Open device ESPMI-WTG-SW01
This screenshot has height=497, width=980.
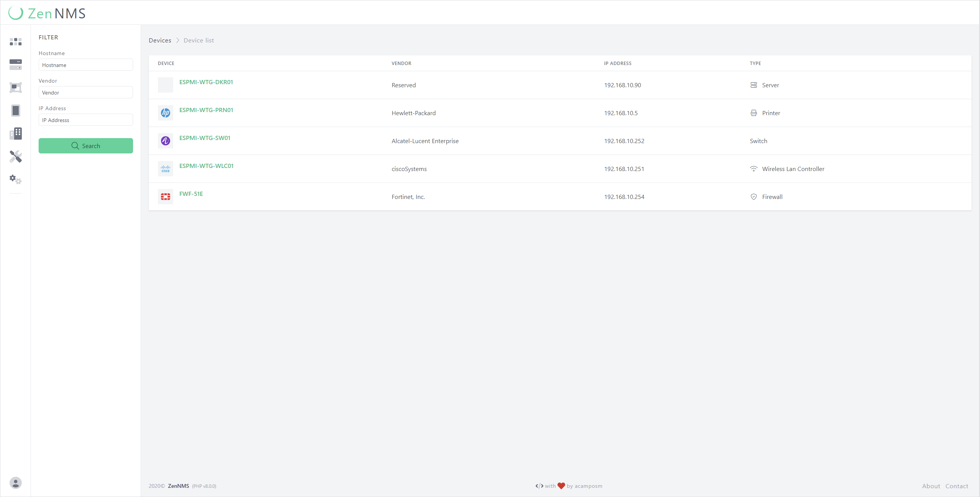point(205,138)
